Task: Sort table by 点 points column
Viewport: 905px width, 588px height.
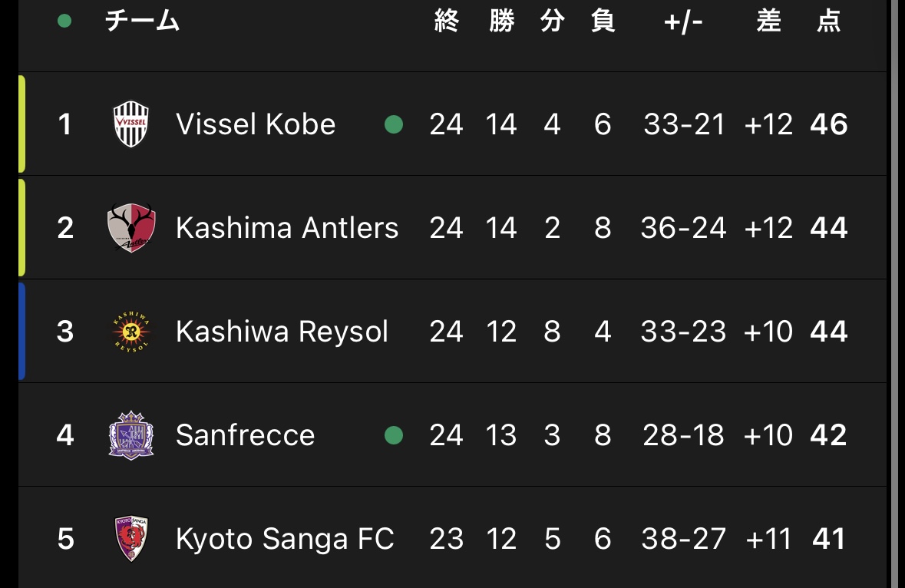Action: (x=828, y=21)
